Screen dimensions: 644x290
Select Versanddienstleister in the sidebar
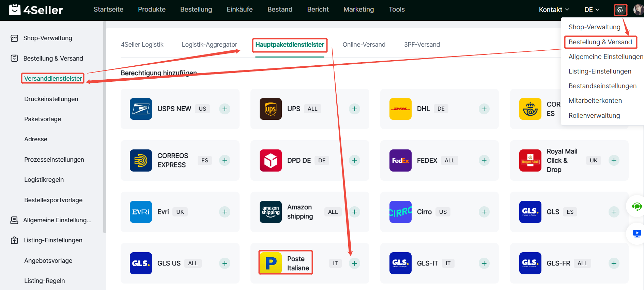pyautogui.click(x=53, y=79)
